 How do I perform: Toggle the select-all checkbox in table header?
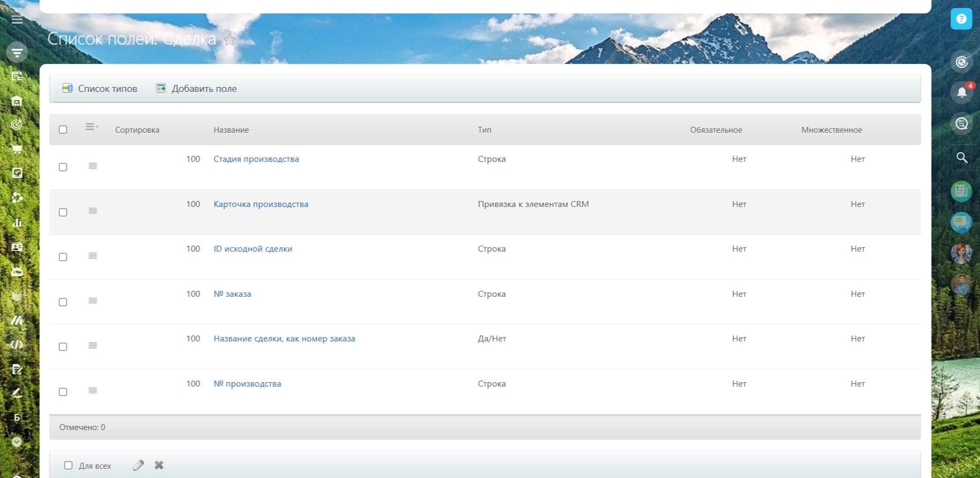[x=63, y=130]
